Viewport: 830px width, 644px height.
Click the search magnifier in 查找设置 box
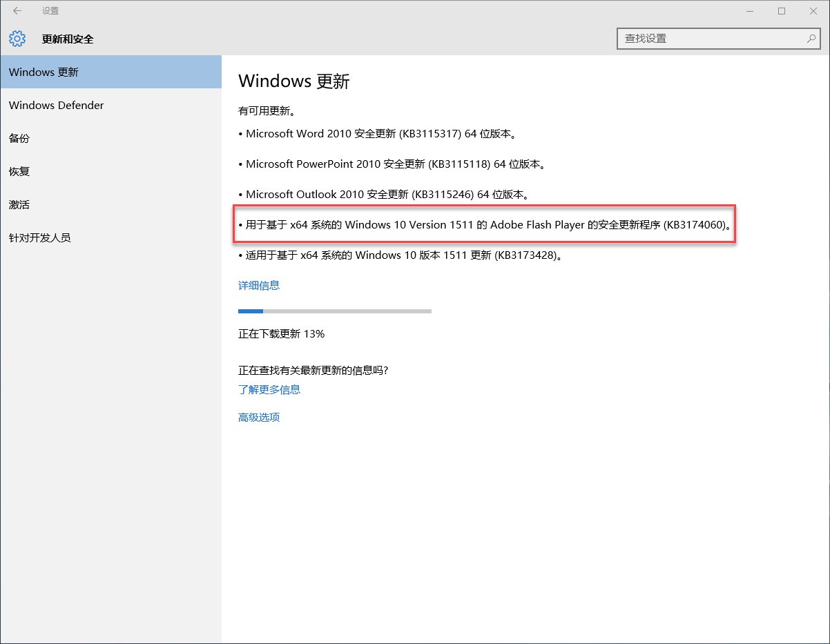[x=811, y=39]
